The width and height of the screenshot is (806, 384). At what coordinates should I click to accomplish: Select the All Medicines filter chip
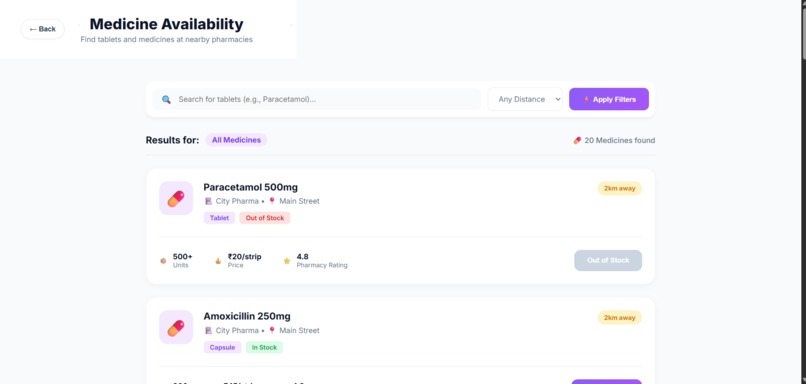coord(236,140)
